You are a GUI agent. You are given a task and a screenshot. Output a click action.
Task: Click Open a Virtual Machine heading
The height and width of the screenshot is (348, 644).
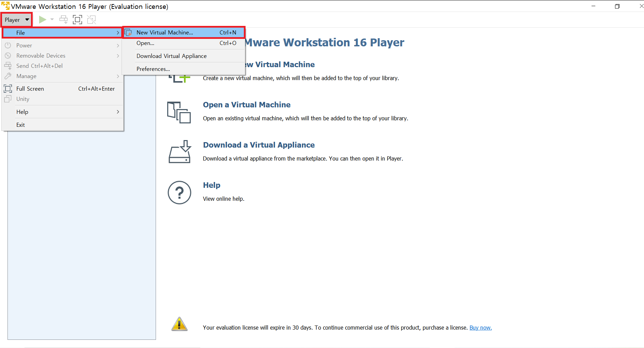[x=247, y=105]
